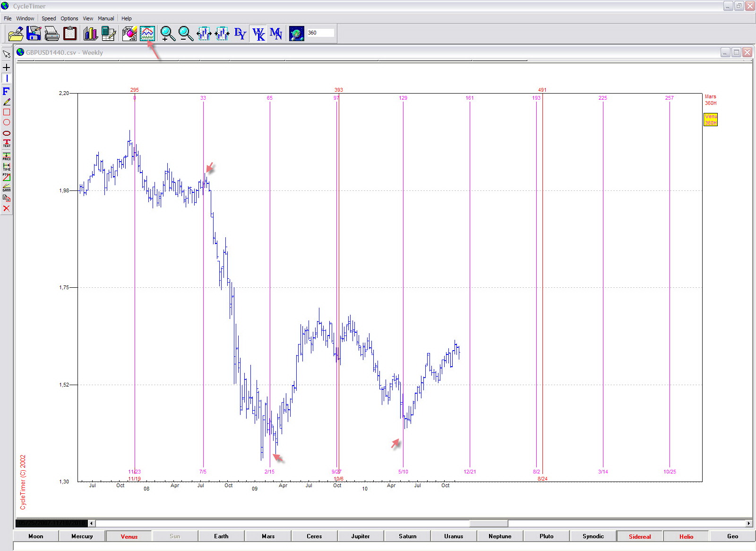Click the red X delete tool
This screenshot has height=551, width=756.
[x=7, y=208]
